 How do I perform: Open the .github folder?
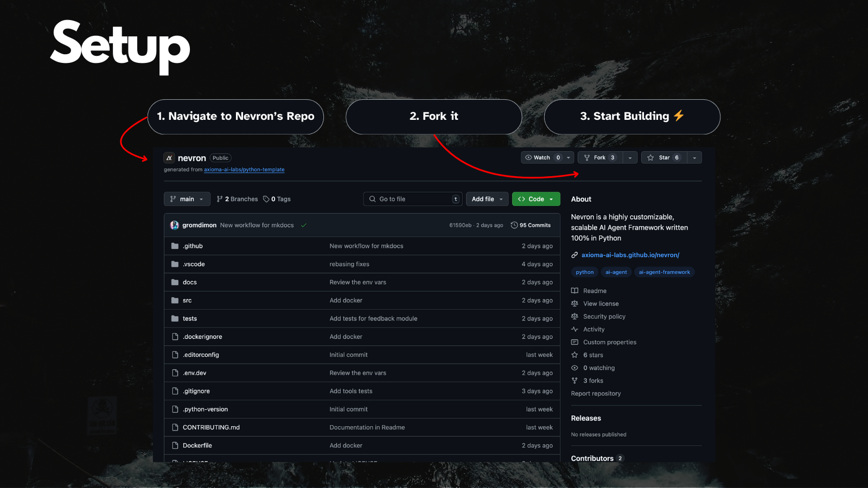193,246
